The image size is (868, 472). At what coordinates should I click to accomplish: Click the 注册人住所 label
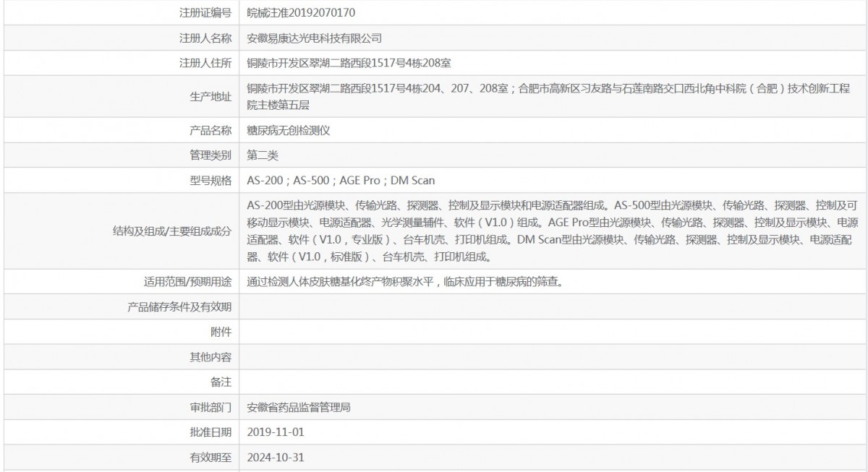(205, 63)
